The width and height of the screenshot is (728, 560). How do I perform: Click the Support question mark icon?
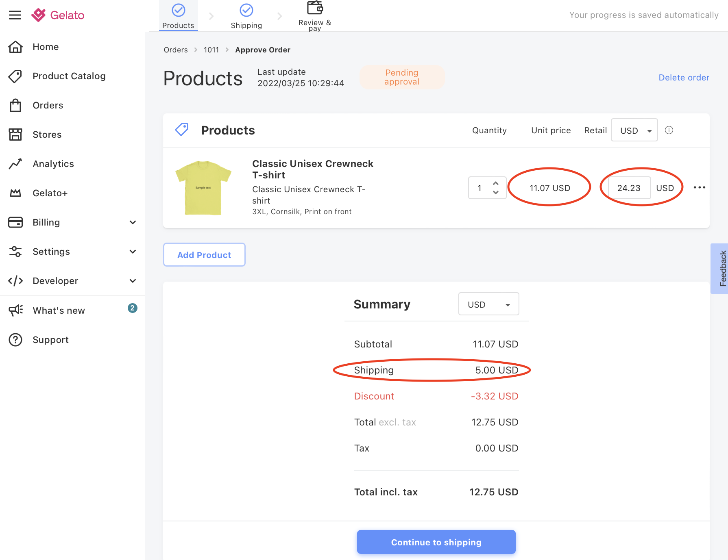tap(15, 340)
